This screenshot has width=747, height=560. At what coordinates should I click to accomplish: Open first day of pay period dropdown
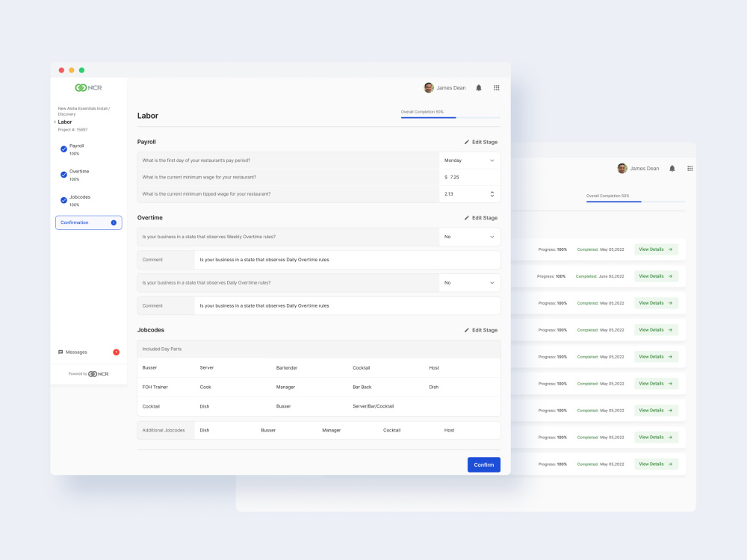click(469, 161)
